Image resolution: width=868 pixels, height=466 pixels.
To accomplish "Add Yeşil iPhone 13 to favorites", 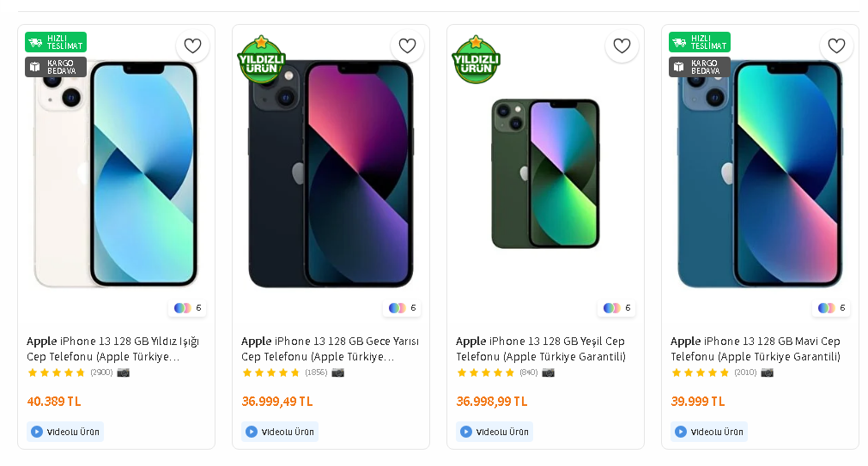I will [622, 46].
